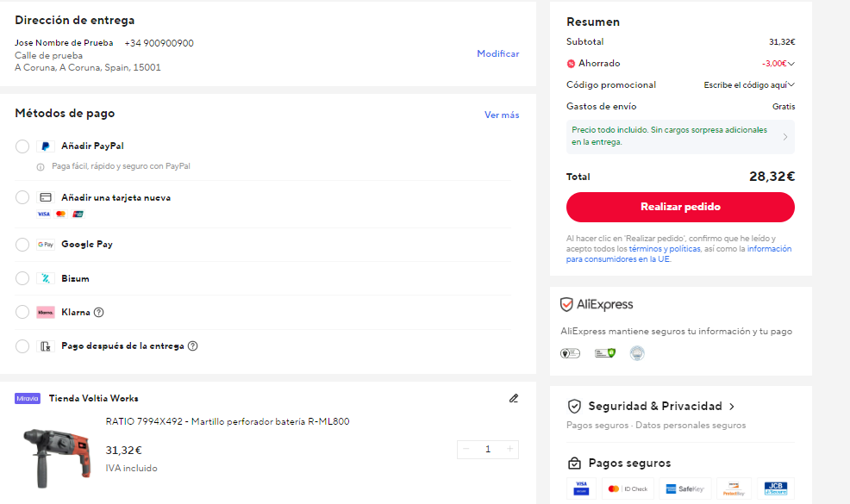Viewport: 850px width, 504px height.
Task: Click the Paga fácil, rápido y seguro text
Action: (x=121, y=166)
